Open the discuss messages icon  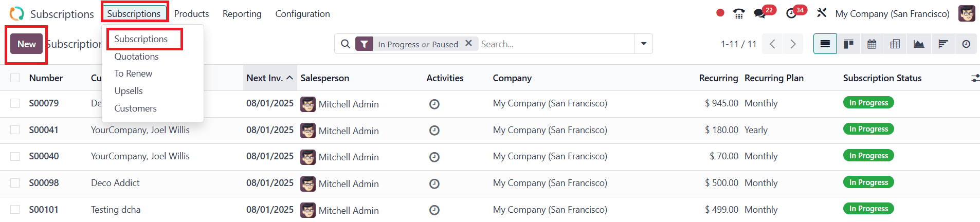[x=760, y=14]
